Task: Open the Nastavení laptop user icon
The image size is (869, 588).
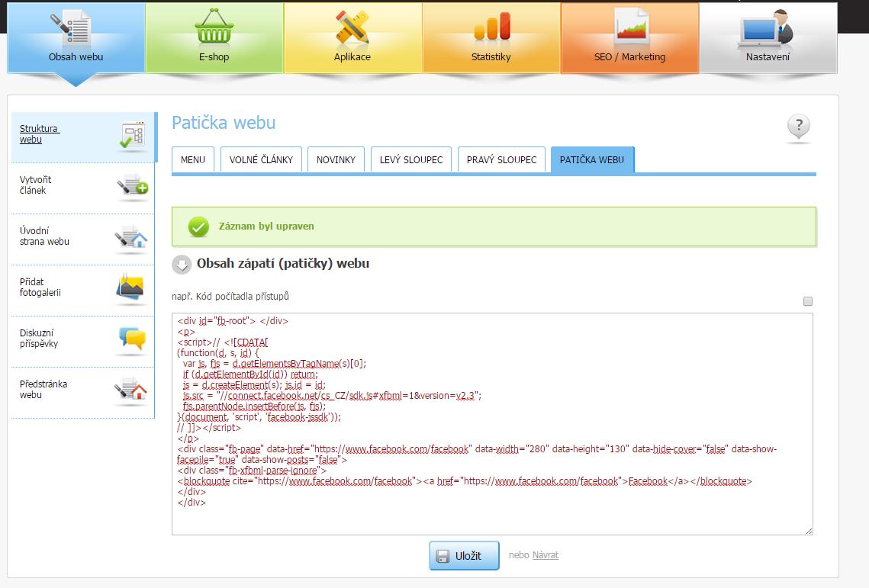Action: pyautogui.click(x=767, y=27)
